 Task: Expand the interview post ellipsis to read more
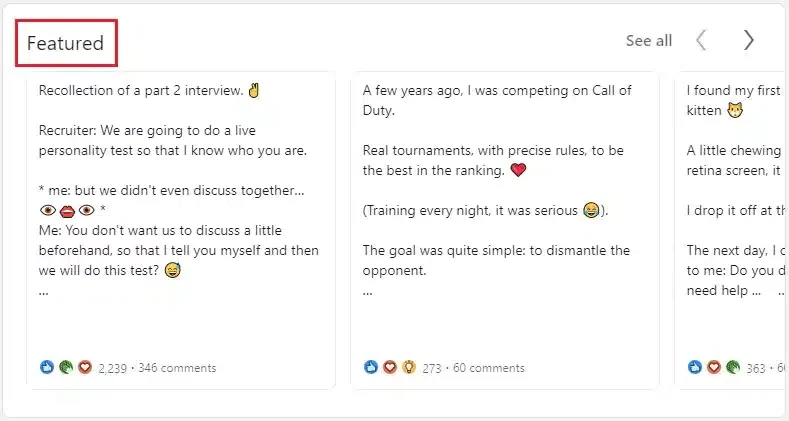point(44,292)
